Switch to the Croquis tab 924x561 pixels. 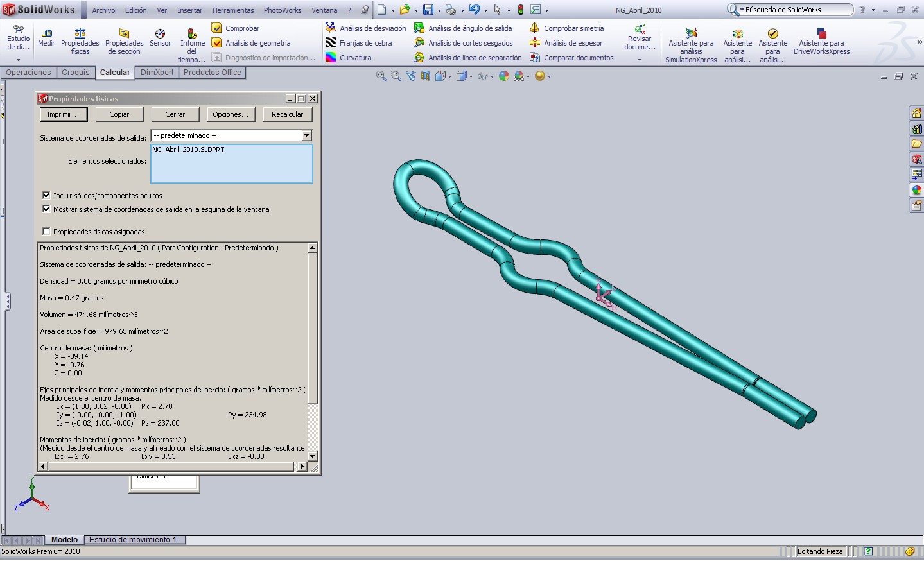(x=76, y=73)
